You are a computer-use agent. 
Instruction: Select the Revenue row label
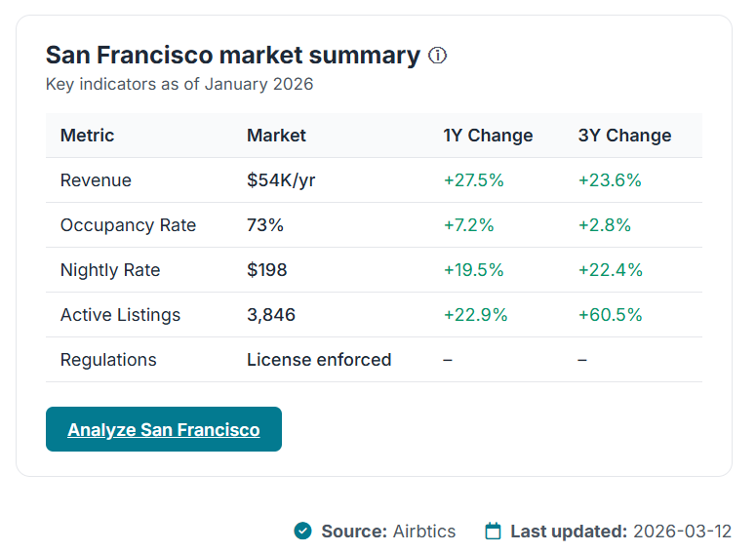96,180
